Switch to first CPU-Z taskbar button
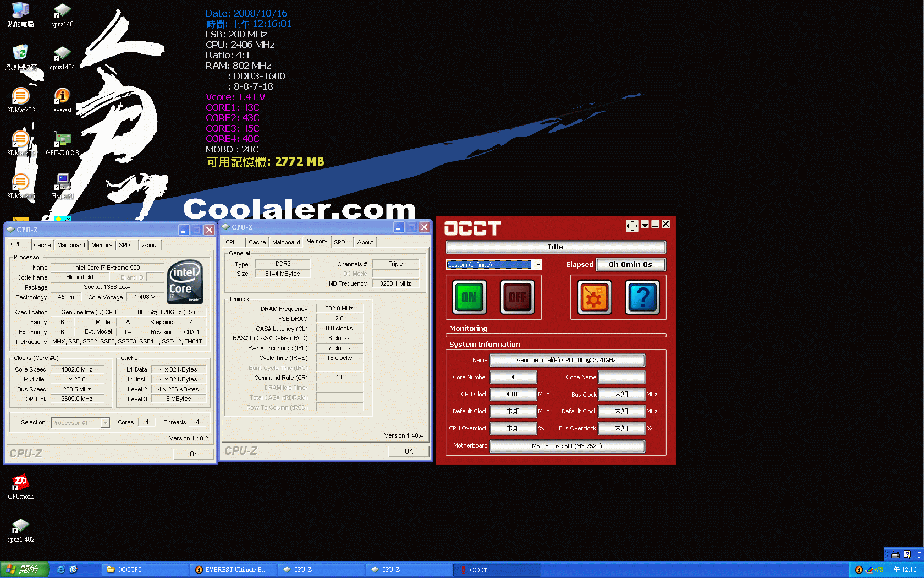This screenshot has width=924, height=578. [x=320, y=570]
